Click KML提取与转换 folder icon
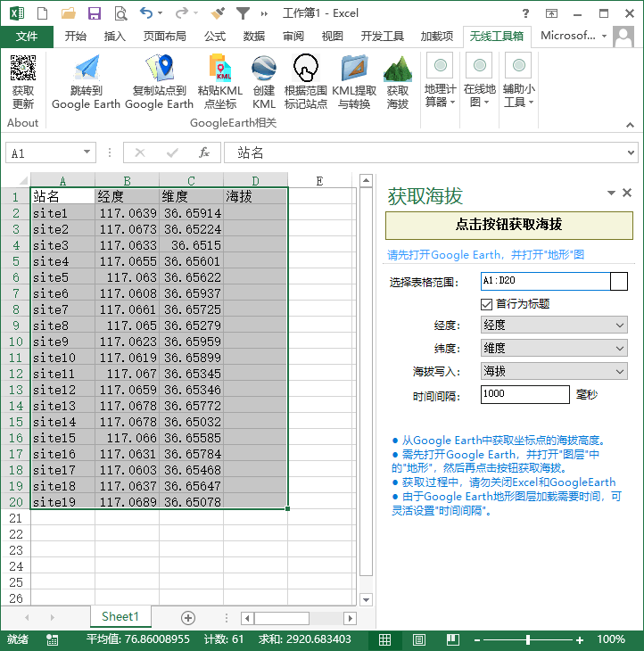This screenshot has width=644, height=651. 354,67
